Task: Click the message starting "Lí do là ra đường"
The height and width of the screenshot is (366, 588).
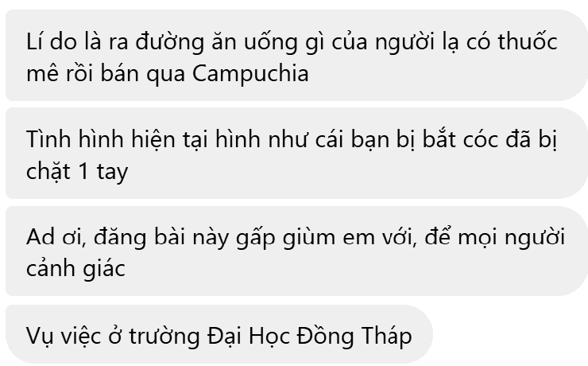Action: [296, 55]
